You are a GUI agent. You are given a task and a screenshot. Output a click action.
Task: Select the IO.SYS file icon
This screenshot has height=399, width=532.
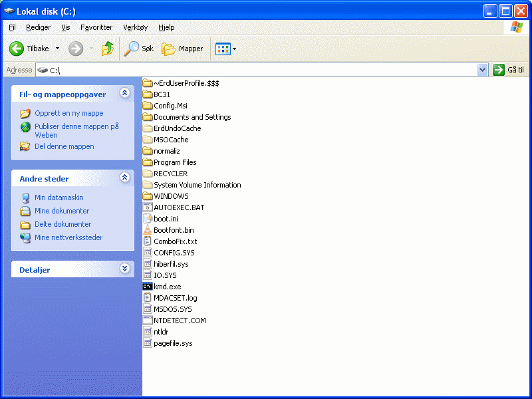click(x=148, y=275)
